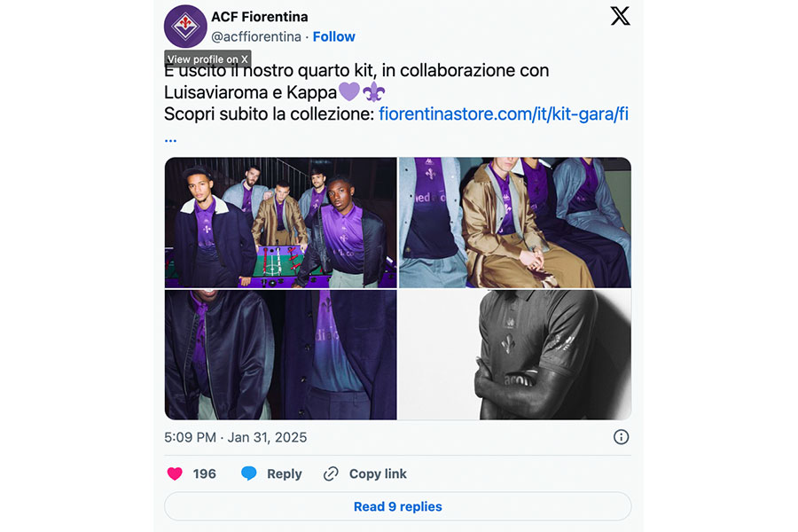Click the blue reply speech bubble icon

tap(248, 473)
